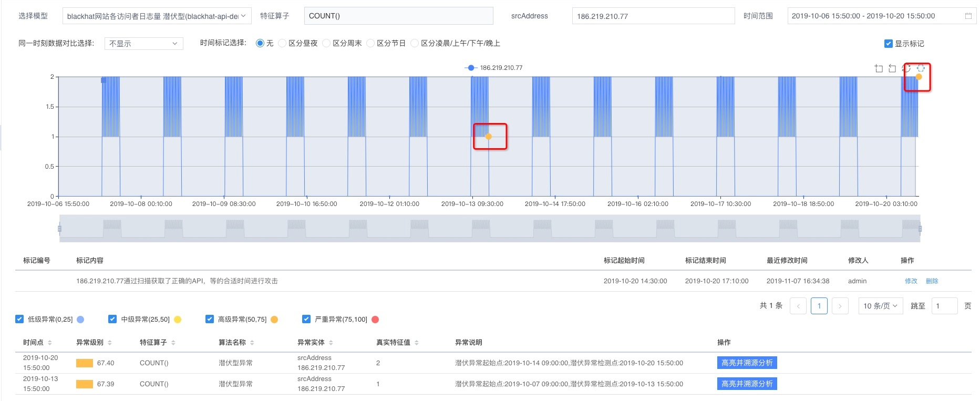980x401 pixels.
Task: Click the 时间范围 date range field
Action: (x=881, y=16)
